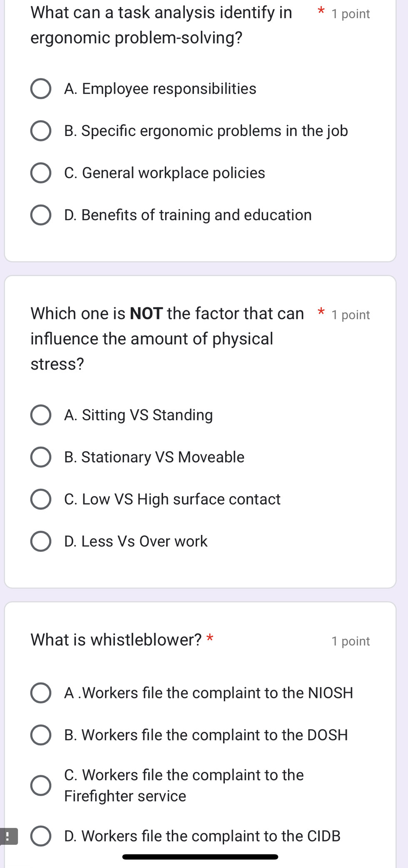
Task: Click the 1 point label on the whistleblower question
Action: point(351,641)
